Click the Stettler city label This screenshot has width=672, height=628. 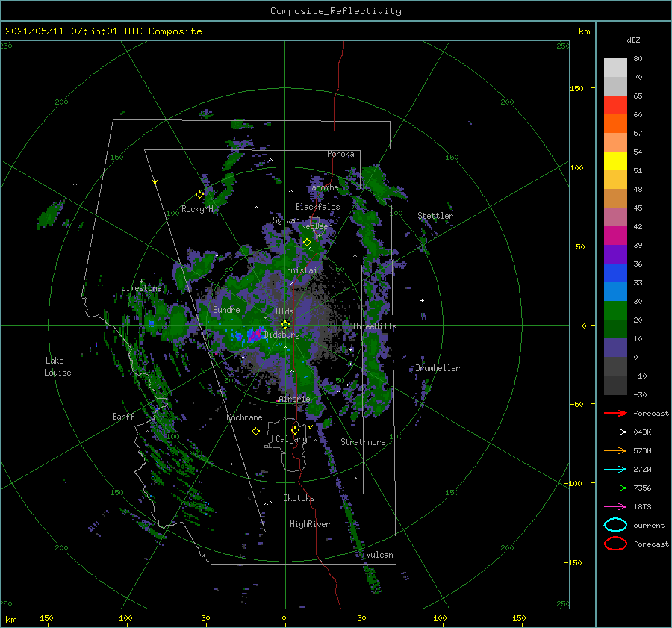pyautogui.click(x=435, y=216)
